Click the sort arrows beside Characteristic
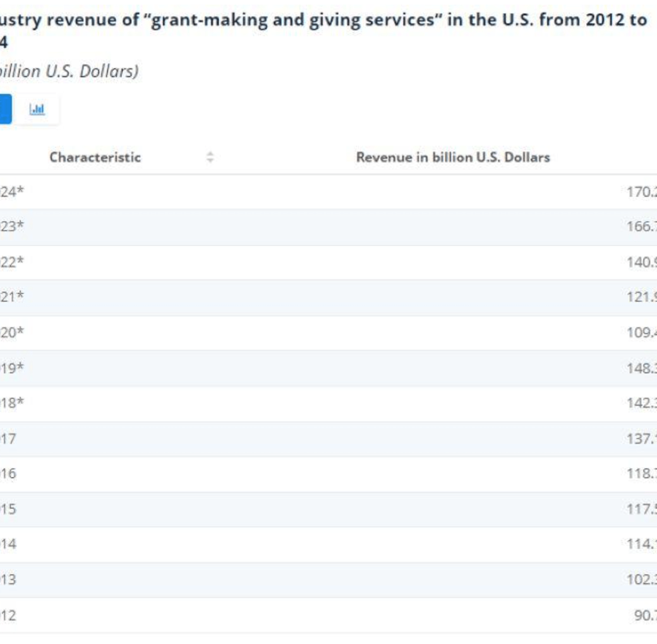 pos(210,157)
